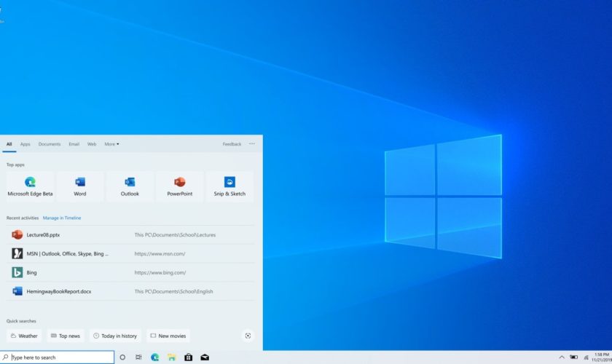Run the Top news quick search
612x364 pixels.
click(x=66, y=336)
